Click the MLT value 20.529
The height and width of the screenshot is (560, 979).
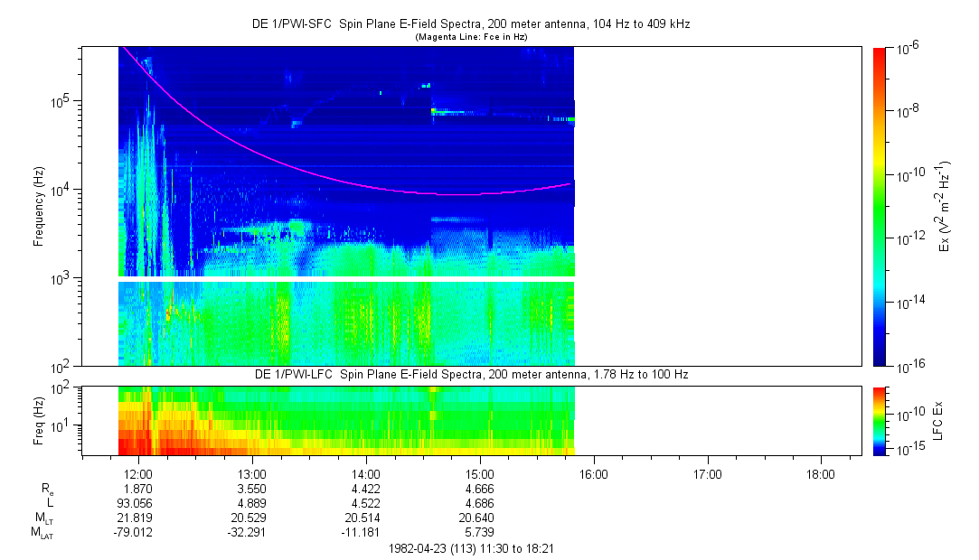coord(251,518)
